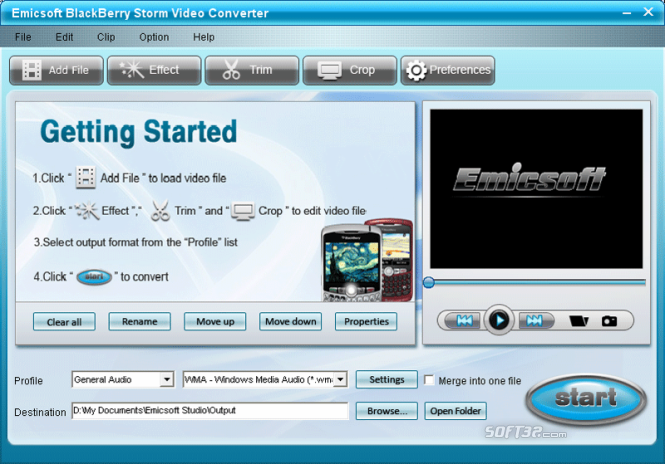Expand the General Audio profile category dropdown

tap(167, 379)
